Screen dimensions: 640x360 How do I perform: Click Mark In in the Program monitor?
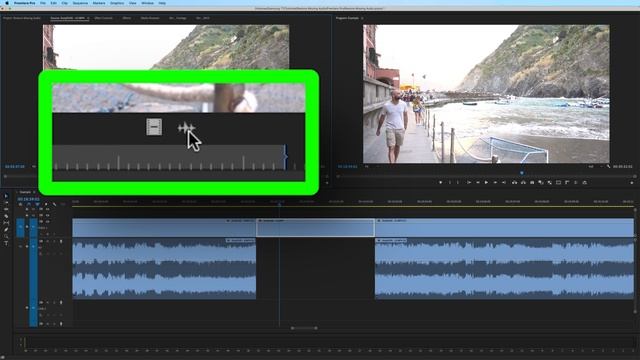coord(450,182)
